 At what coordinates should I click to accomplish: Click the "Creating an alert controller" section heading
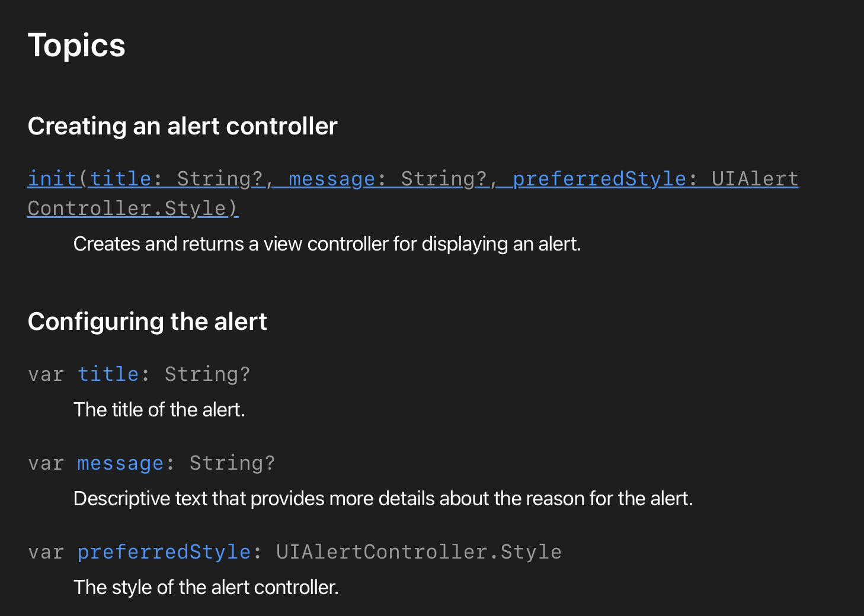tap(183, 126)
